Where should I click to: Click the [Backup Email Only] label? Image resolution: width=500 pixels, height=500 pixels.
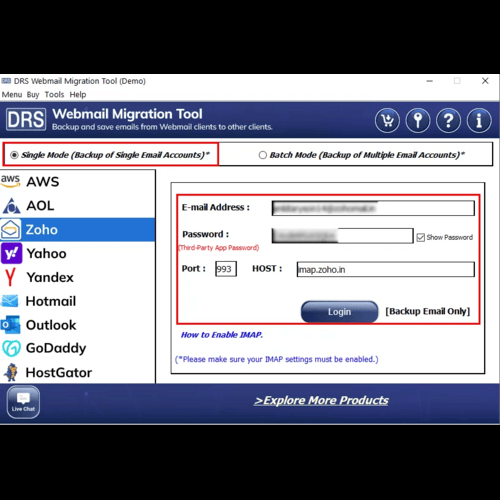tap(428, 311)
